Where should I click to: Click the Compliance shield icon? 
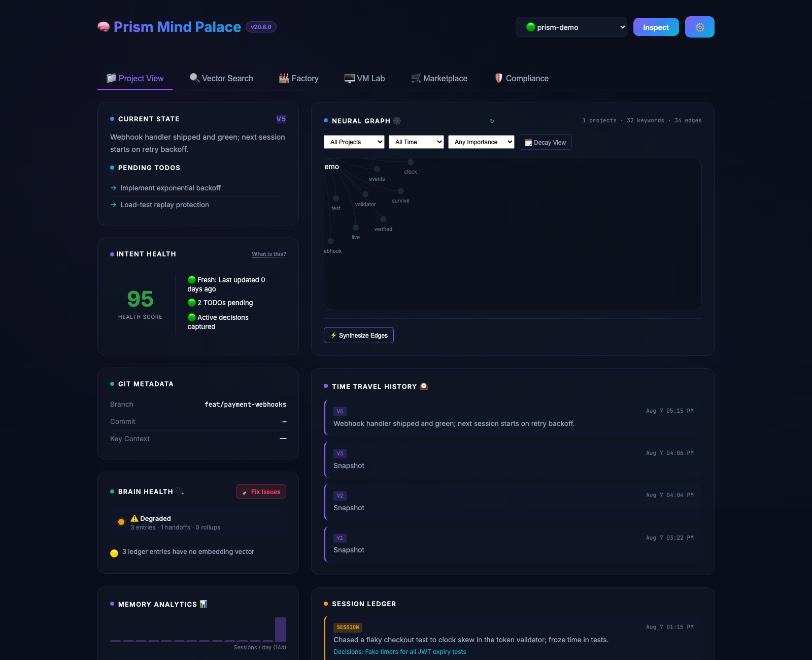[499, 78]
